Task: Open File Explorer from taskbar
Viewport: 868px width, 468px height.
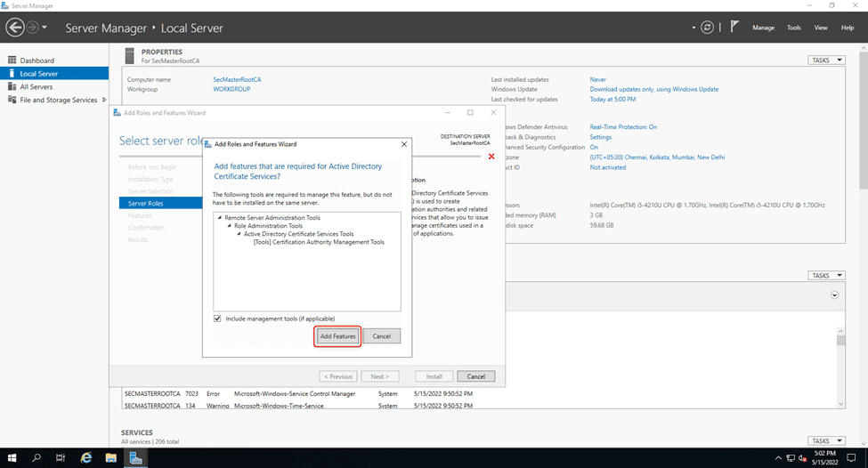Action: pos(111,458)
